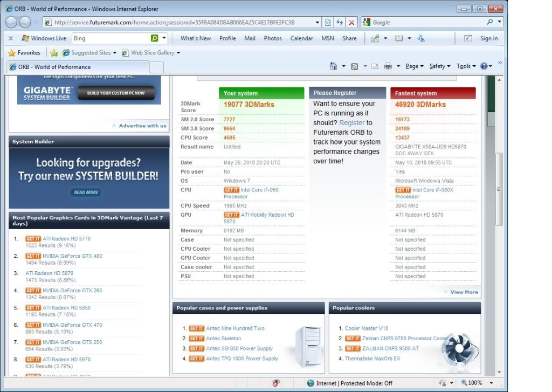Click the computer case thumbnail image
Viewport: 552px width, 392px height.
309,346
